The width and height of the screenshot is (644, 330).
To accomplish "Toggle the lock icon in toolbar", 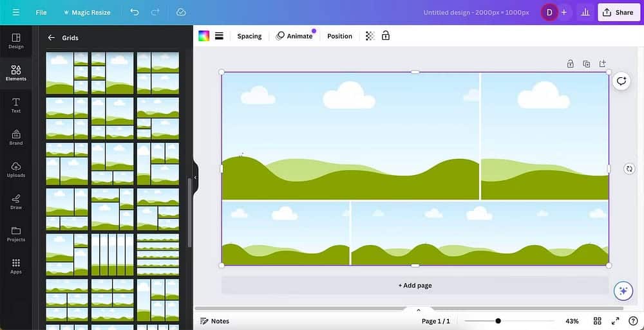I will coord(385,36).
